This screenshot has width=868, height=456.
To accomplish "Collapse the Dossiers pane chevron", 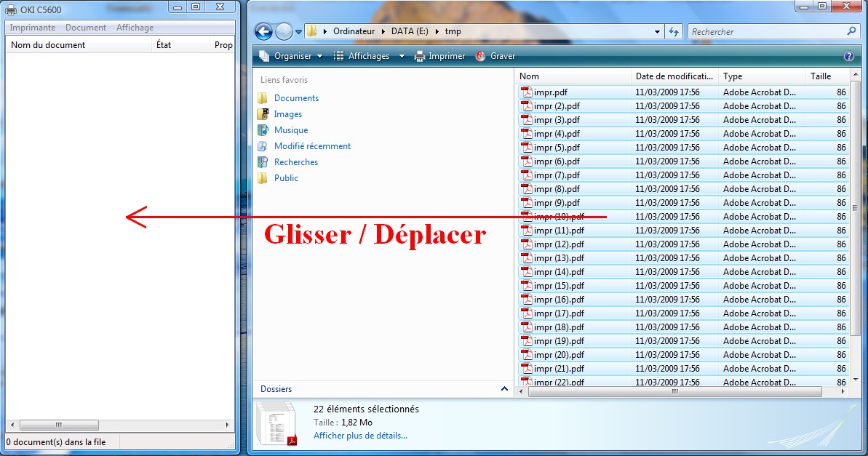I will click(x=504, y=389).
